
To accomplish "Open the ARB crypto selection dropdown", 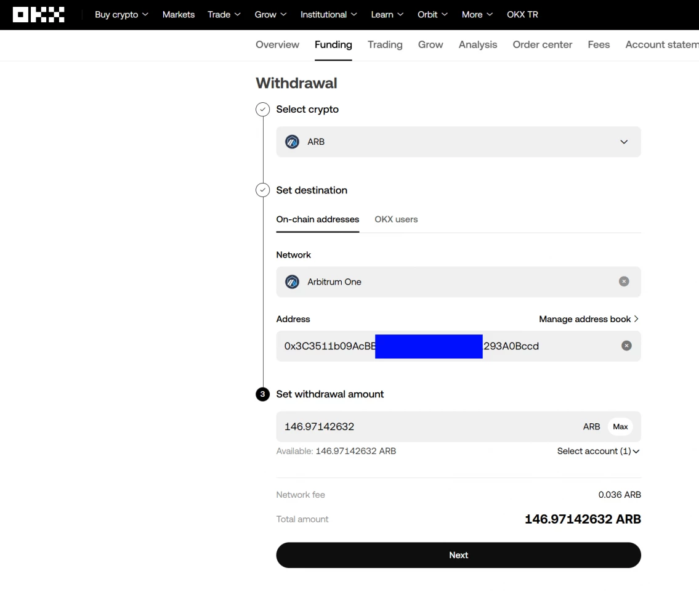I will click(458, 142).
